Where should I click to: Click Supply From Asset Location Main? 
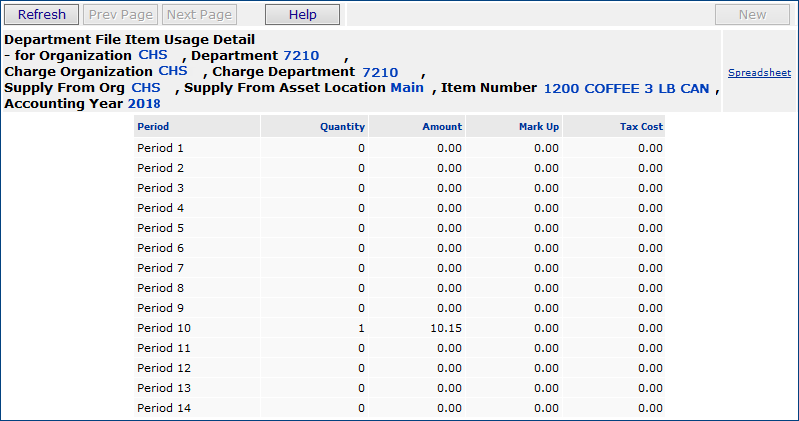click(407, 88)
